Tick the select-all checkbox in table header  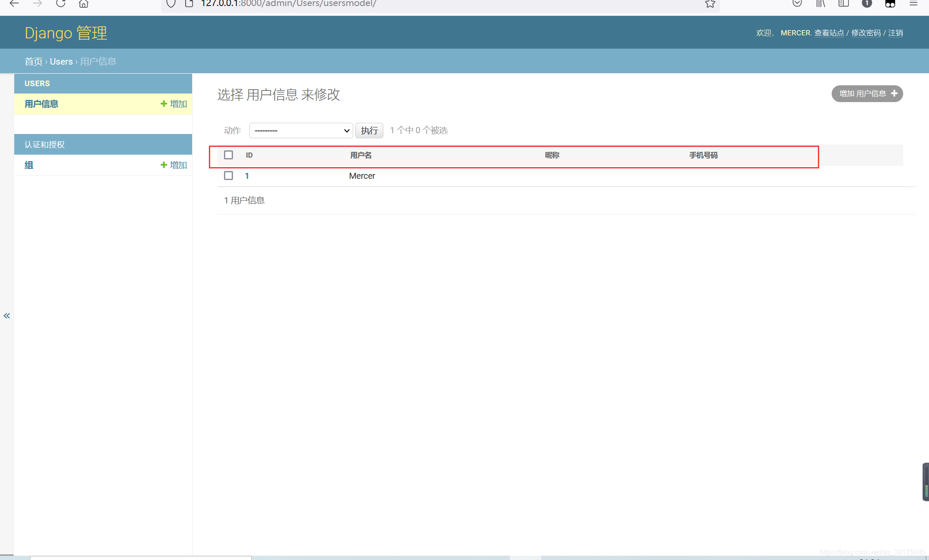pos(229,155)
